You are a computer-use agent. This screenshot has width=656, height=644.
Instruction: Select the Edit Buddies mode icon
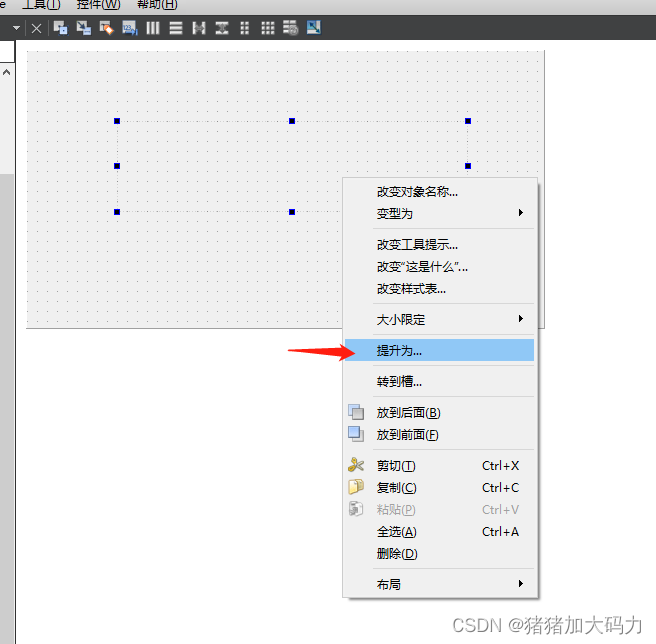coord(107,28)
